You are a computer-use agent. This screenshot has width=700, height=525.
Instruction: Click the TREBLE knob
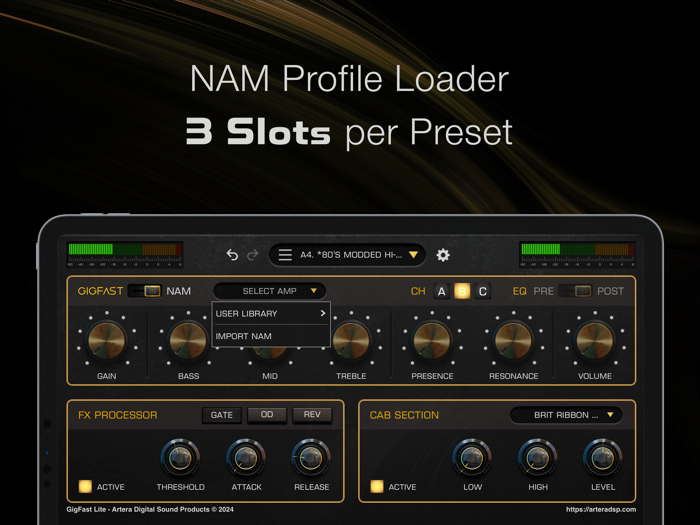point(351,341)
